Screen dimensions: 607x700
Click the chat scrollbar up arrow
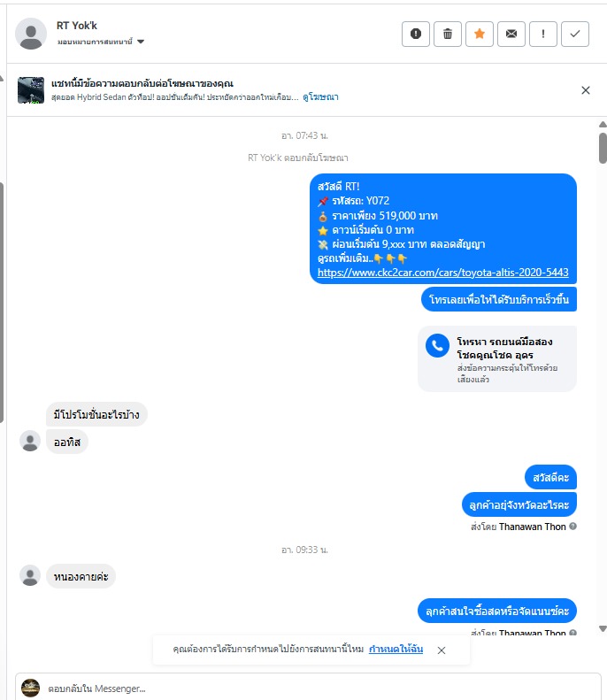click(x=603, y=125)
